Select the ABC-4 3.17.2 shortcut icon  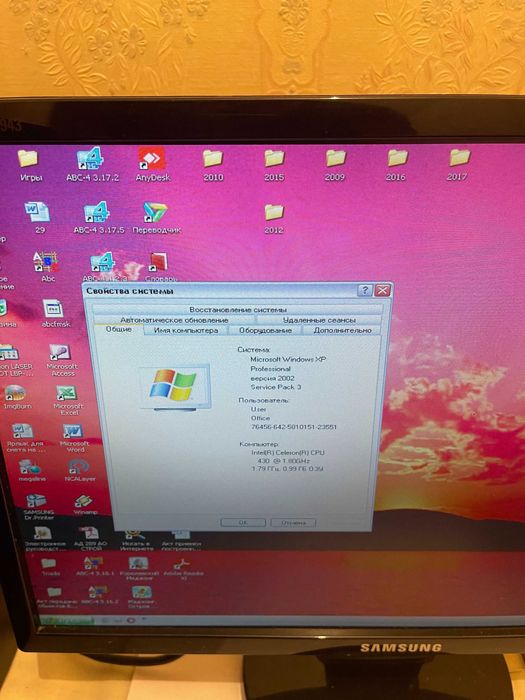(x=92, y=164)
